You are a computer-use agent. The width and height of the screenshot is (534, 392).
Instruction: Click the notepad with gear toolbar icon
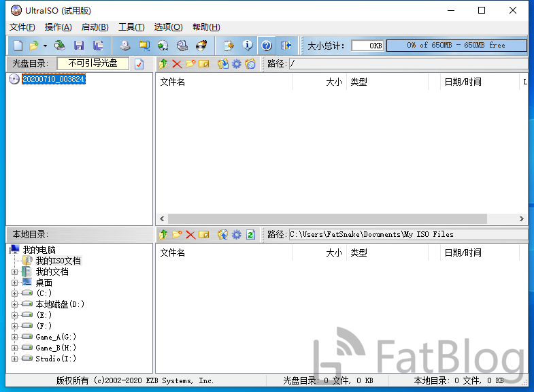point(229,46)
